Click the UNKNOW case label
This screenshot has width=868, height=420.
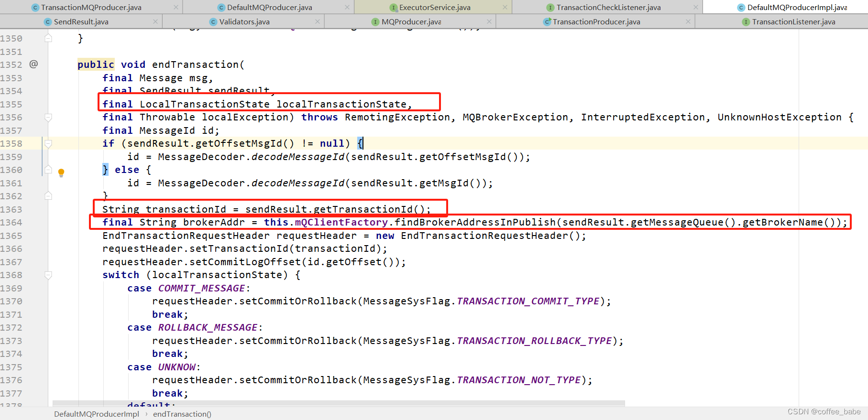177,367
